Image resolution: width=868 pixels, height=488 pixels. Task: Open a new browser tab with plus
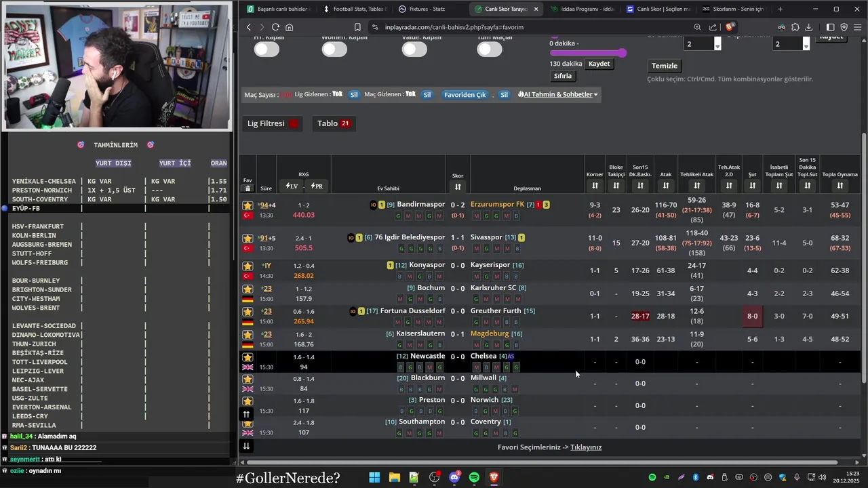click(780, 9)
